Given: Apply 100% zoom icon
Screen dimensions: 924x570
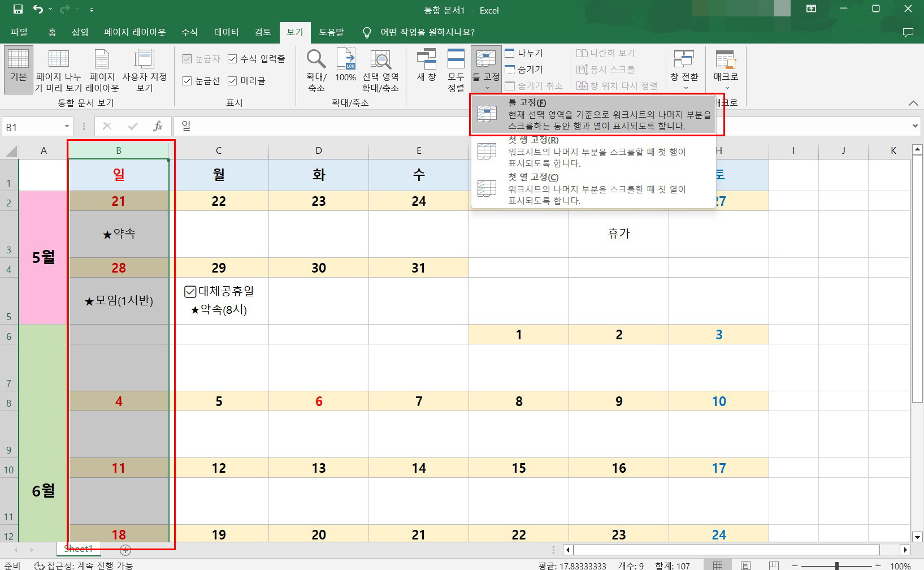Looking at the screenshot, I should 345,68.
